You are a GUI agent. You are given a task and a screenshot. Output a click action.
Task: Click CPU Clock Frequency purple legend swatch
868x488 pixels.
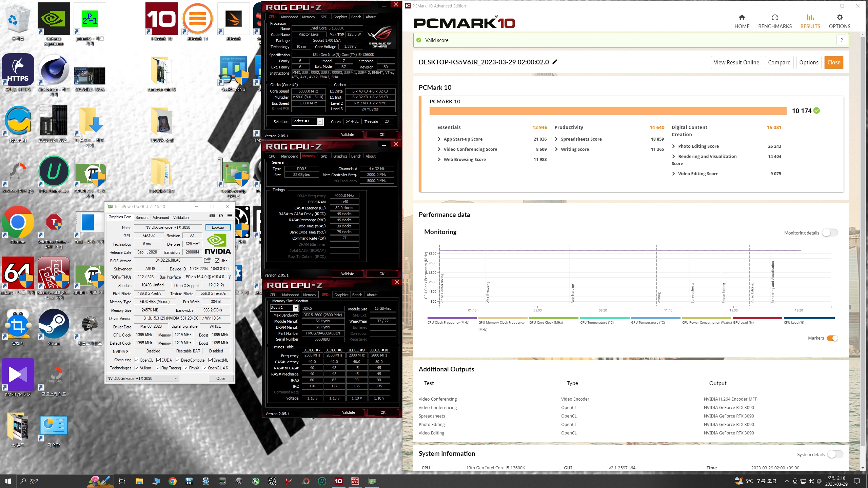[x=452, y=318]
